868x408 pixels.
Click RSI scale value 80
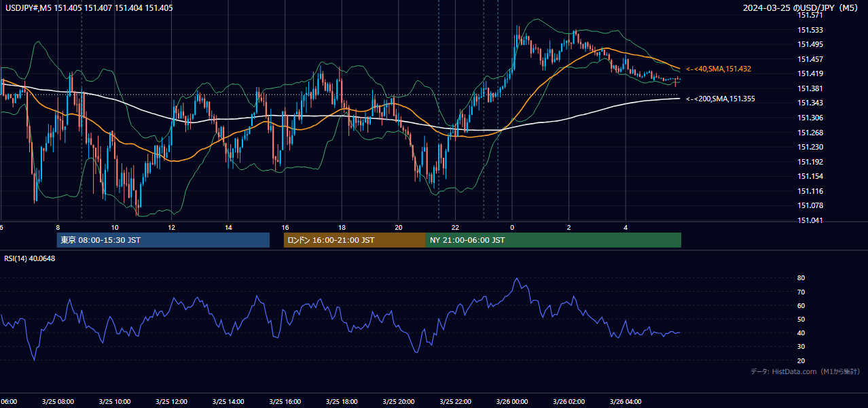pyautogui.click(x=801, y=278)
